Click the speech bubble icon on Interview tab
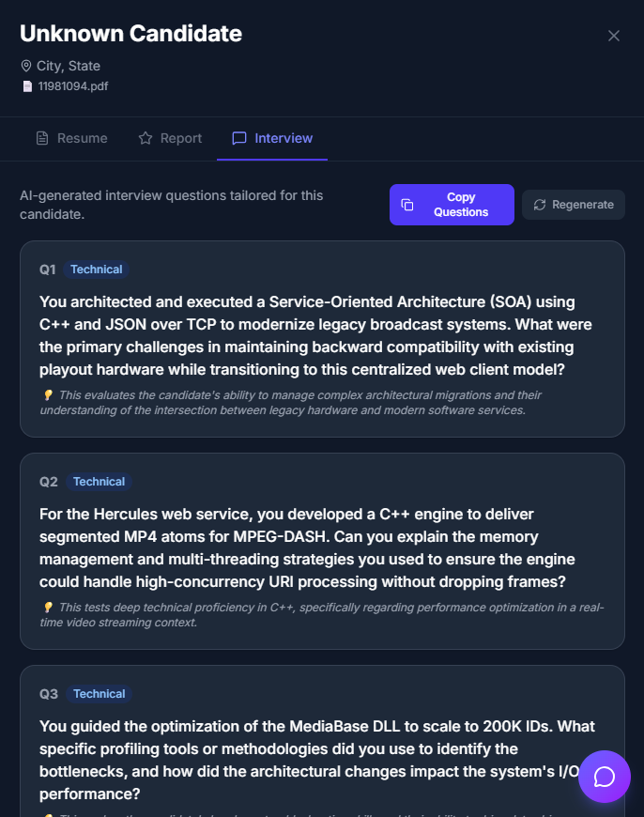The image size is (644, 817). tap(238, 138)
